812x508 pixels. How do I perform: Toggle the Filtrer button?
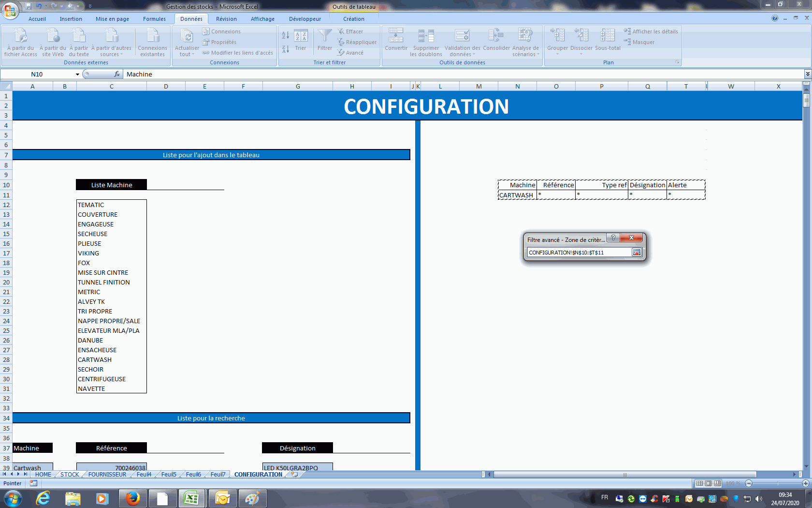[x=325, y=40]
